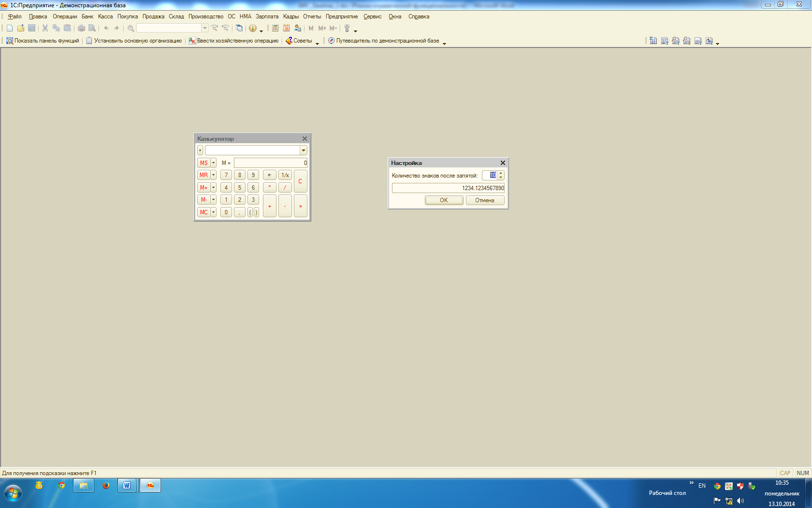The width and height of the screenshot is (812, 508).
Task: Open the Сервис menu
Action: (372, 16)
